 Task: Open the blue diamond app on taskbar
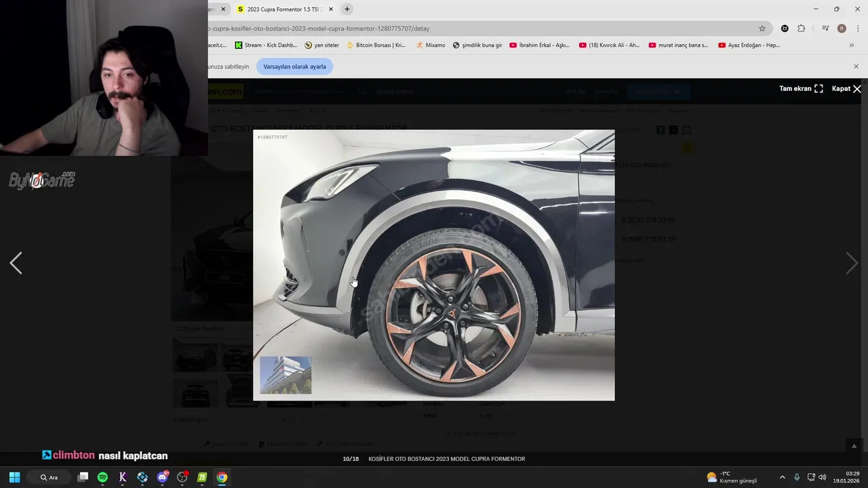click(142, 477)
